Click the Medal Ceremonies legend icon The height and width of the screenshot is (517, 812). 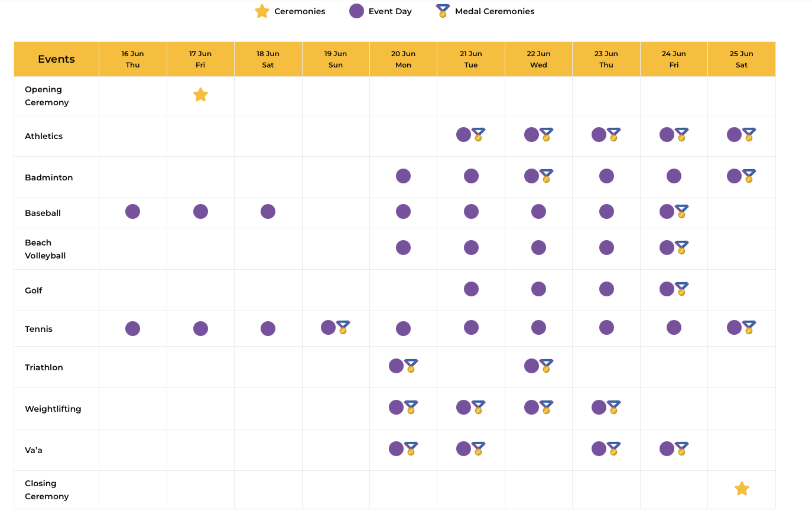click(443, 11)
